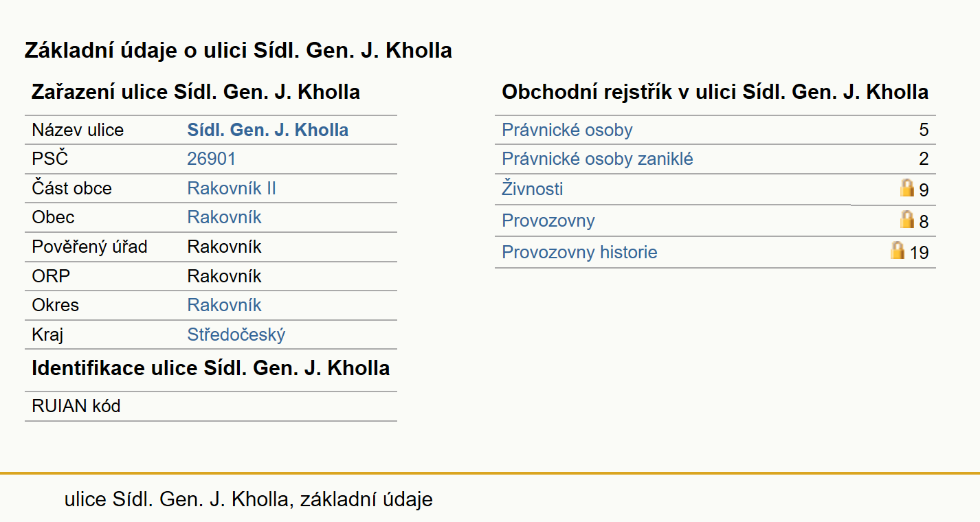Click the lock icon next to Živnosti

pos(907,188)
